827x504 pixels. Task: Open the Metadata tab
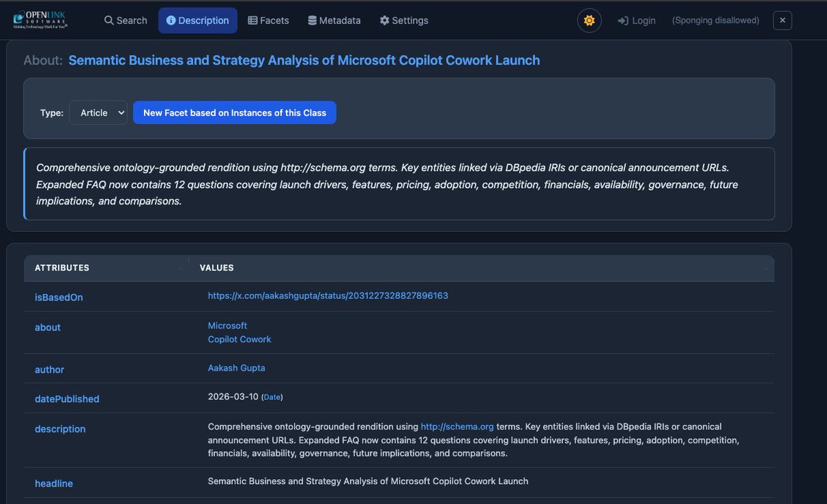point(334,21)
